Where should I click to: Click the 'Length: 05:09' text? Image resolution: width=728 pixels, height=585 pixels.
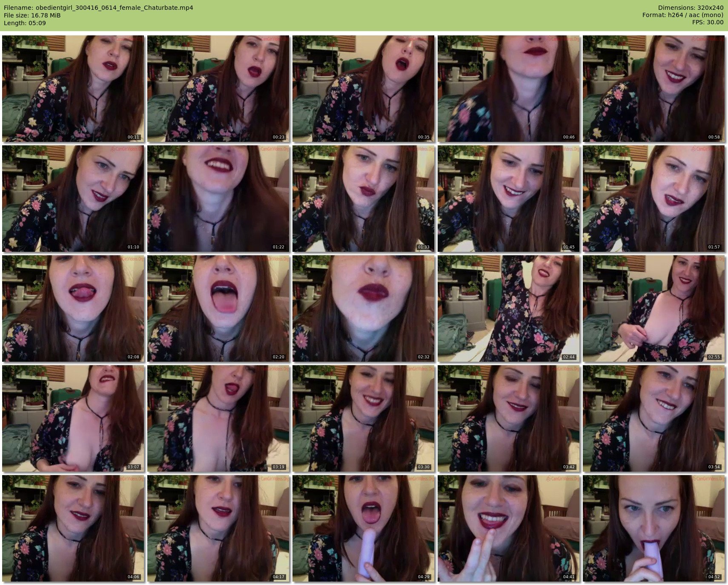point(25,23)
